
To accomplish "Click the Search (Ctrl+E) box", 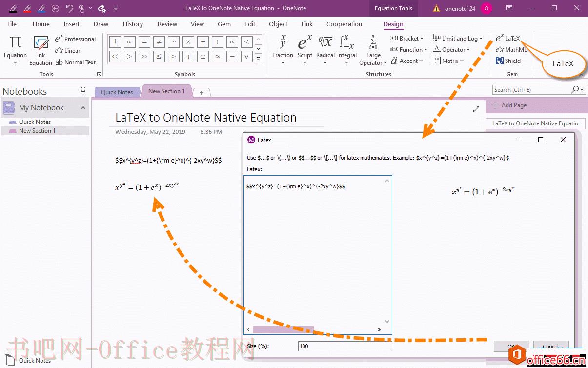I will (x=532, y=90).
